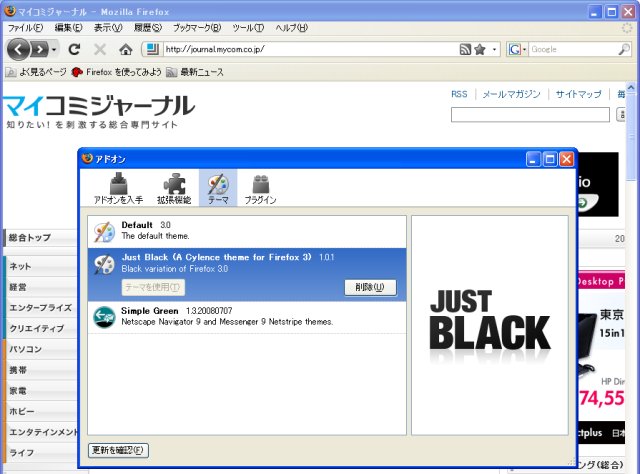Minimize the main Firefox window
This screenshot has width=640, height=474.
[595, 12]
